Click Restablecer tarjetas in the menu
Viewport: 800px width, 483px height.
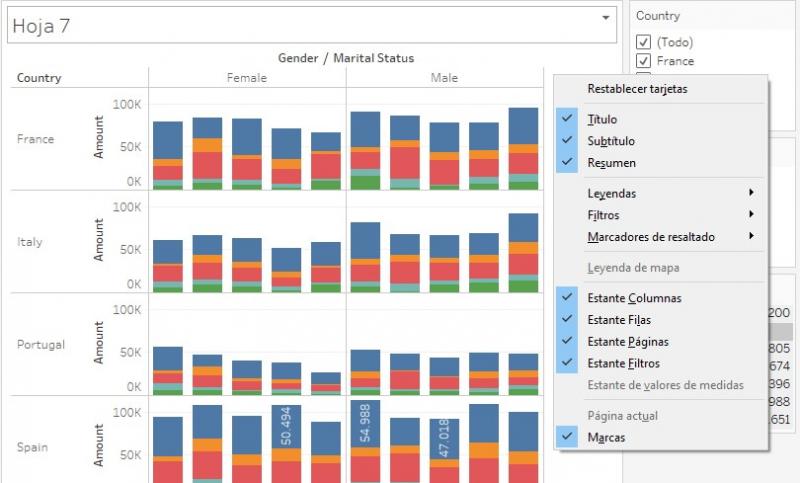pos(637,89)
